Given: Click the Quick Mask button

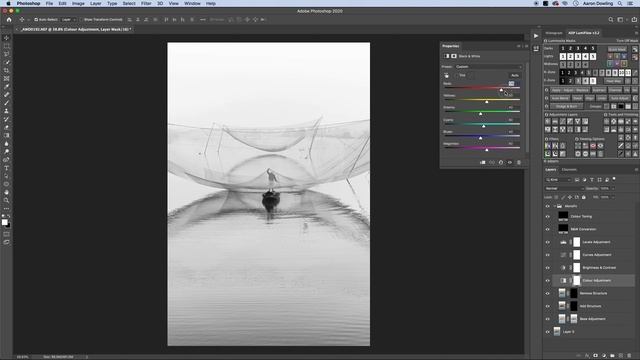Looking at the screenshot, I should tap(617, 49).
